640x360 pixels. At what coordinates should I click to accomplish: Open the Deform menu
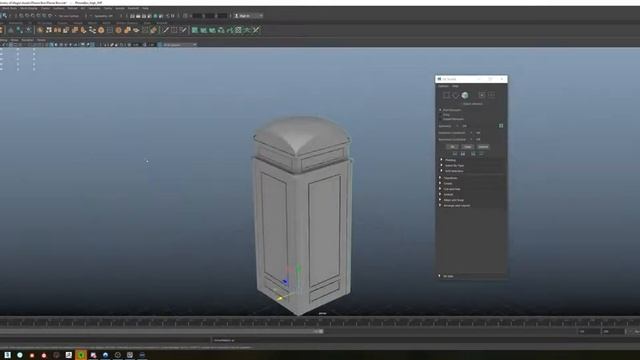pos(72,8)
